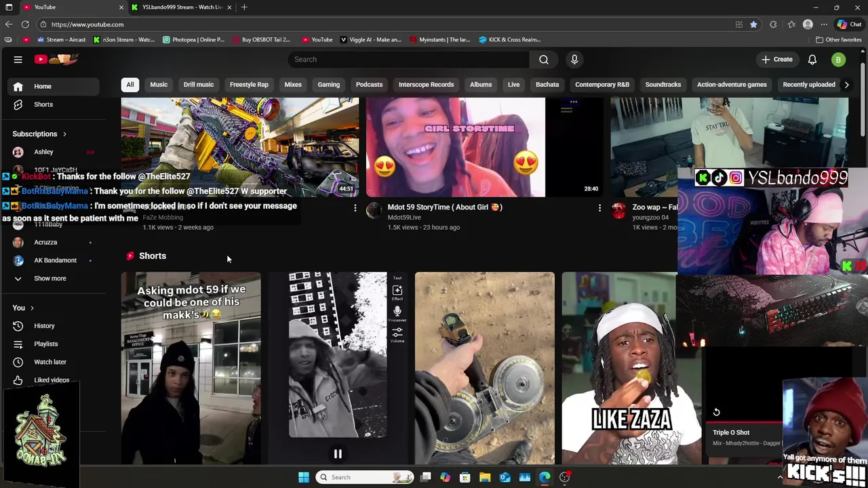Select the All filter chip
Screen dimensions: 868x488
[130, 85]
